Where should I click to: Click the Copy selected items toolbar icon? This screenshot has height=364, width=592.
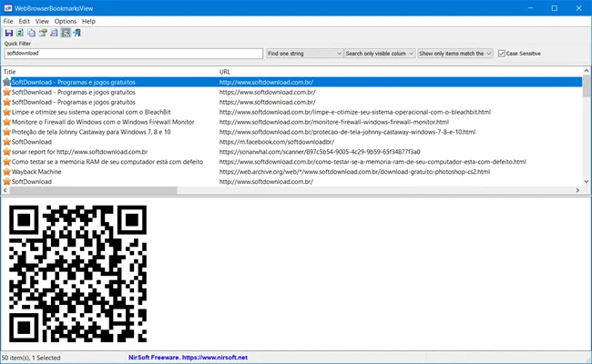pos(31,33)
